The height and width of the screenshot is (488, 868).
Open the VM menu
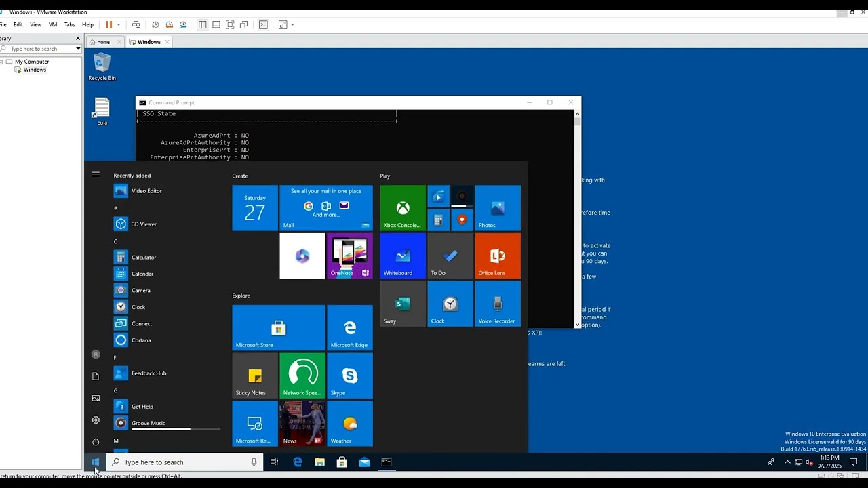pyautogui.click(x=53, y=24)
